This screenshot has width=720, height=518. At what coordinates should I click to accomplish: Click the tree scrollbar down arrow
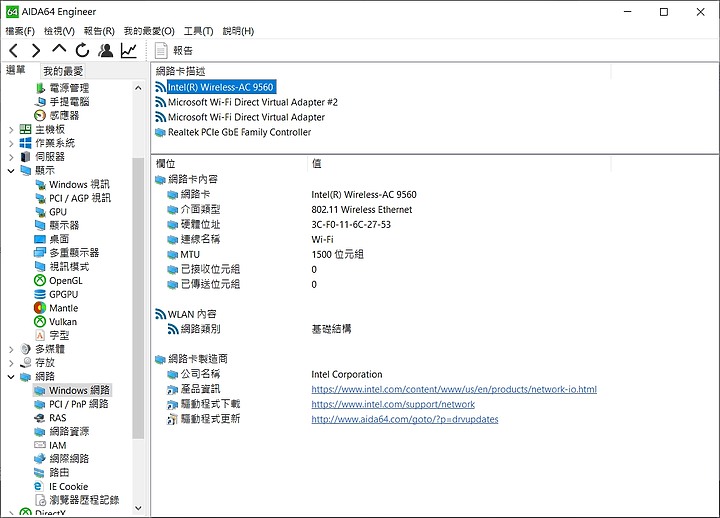[138, 508]
